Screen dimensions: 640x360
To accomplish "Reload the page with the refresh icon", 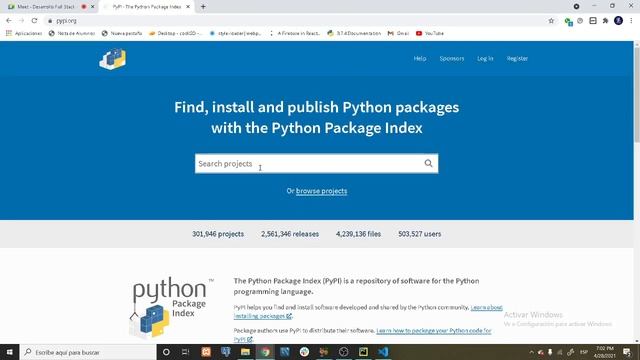I will point(34,20).
